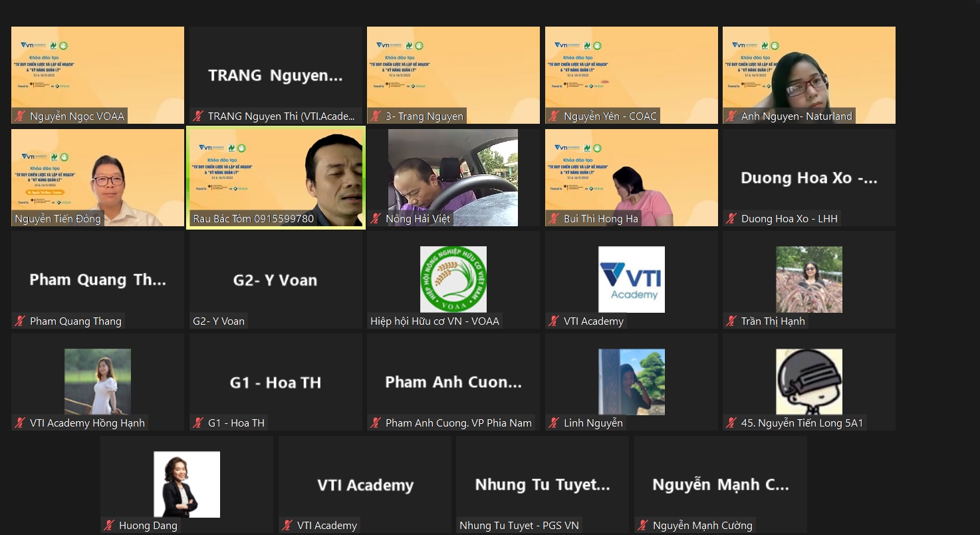Image resolution: width=980 pixels, height=535 pixels.
Task: Select Bui Thi Hong Ha's muted mic icon
Action: pyautogui.click(x=554, y=219)
